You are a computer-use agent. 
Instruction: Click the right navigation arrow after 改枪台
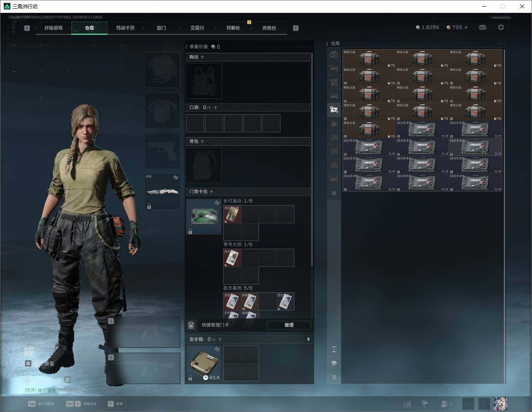click(x=296, y=28)
